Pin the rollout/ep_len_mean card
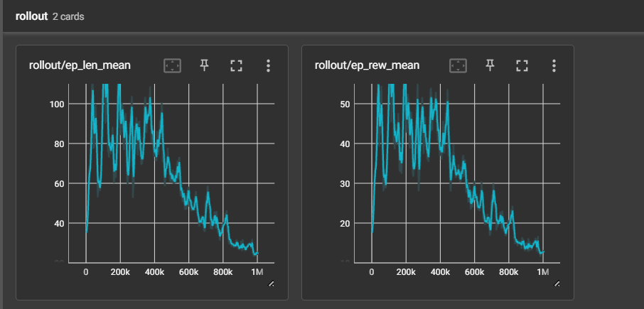The image size is (644, 309). click(x=204, y=65)
